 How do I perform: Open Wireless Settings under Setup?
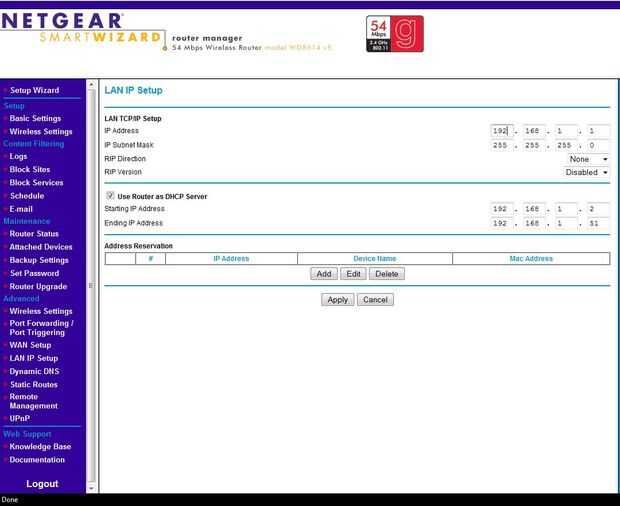click(41, 132)
